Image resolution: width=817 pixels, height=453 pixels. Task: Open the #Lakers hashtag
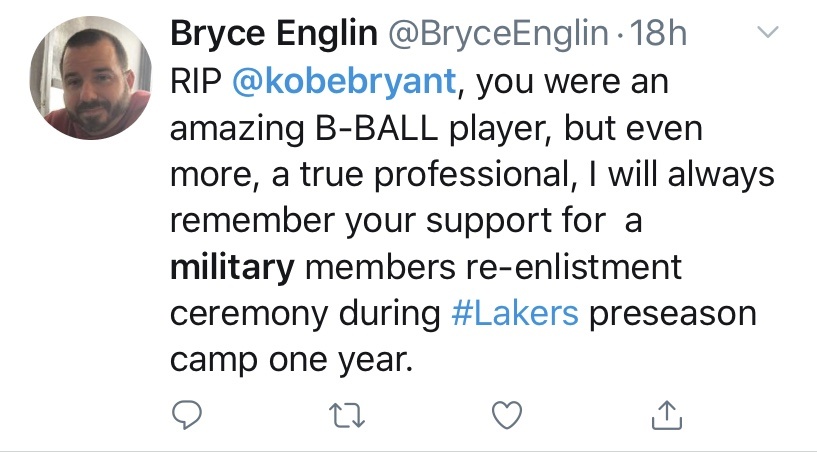(x=515, y=313)
